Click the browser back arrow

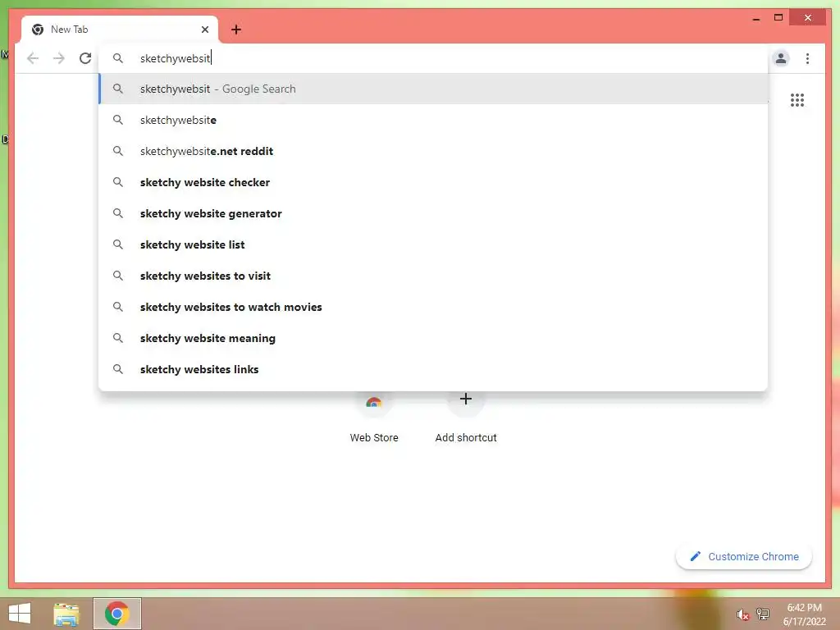coord(33,58)
